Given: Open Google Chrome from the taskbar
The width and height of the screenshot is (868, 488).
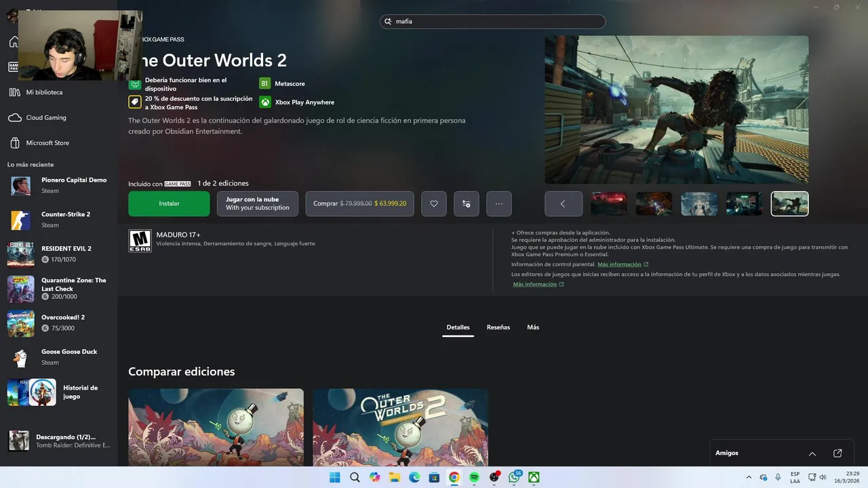Looking at the screenshot, I should coord(454,477).
